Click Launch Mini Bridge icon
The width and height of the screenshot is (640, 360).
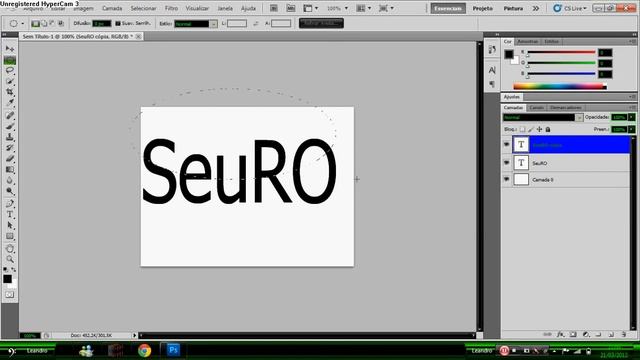(x=291, y=8)
